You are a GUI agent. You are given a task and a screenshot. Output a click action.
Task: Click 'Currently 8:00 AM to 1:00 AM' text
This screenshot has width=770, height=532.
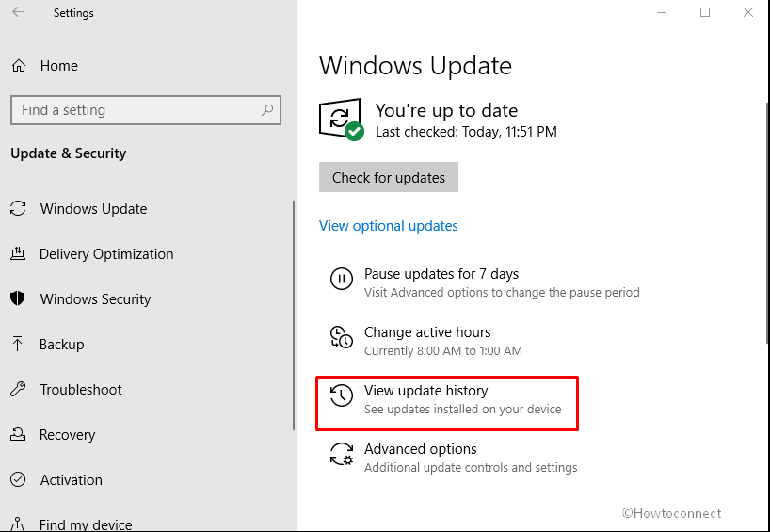(443, 350)
